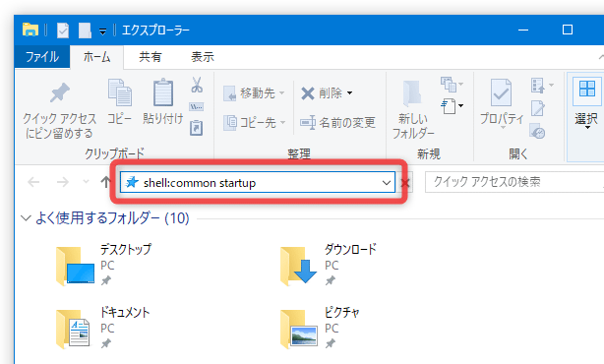Click the コピー button in the ribbon
This screenshot has height=364, width=604.
pos(119,101)
